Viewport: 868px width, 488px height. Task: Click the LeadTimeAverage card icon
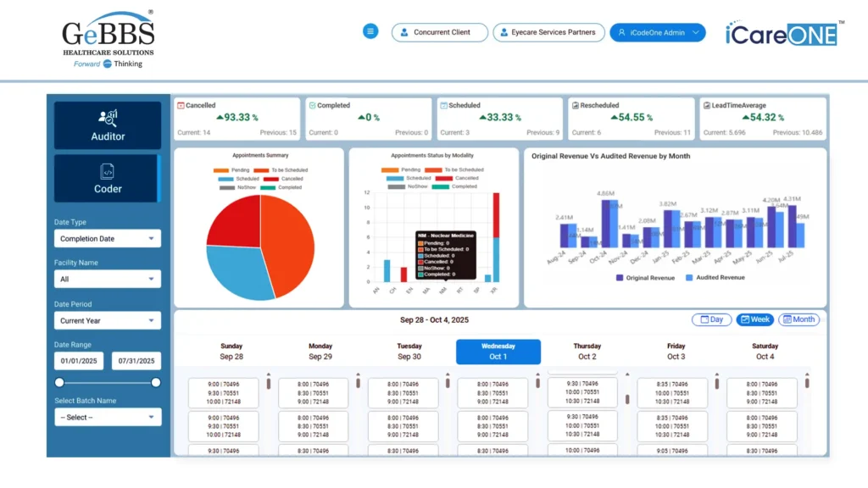(x=706, y=106)
